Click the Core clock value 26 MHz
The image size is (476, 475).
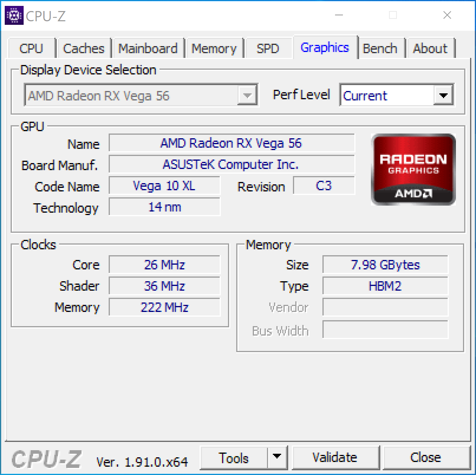(x=164, y=265)
